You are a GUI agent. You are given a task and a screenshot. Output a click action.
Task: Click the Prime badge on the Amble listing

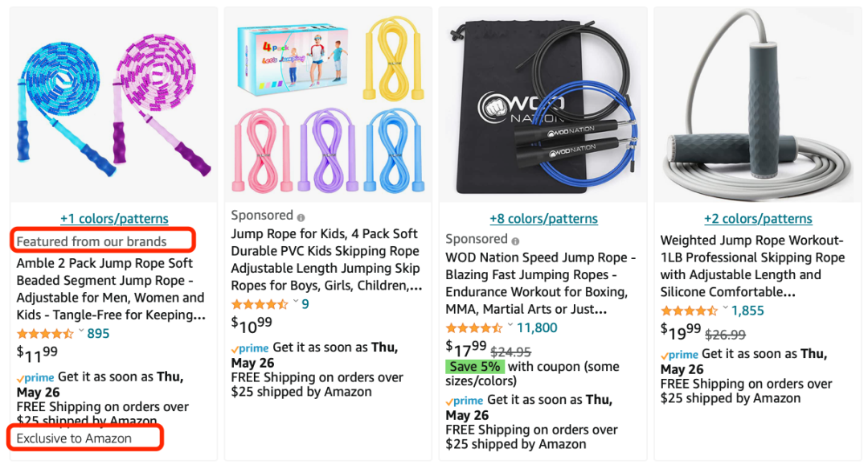35,377
